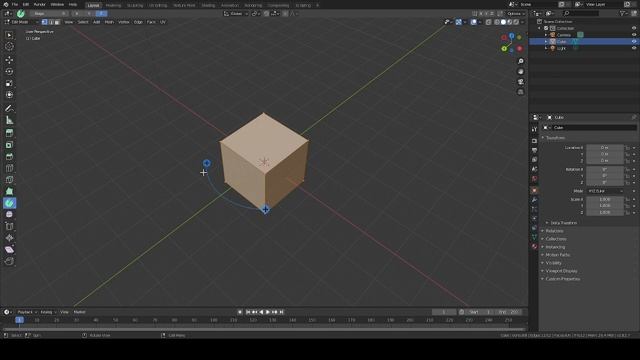Open the Window menu
The width and height of the screenshot is (640, 360).
(57, 4)
